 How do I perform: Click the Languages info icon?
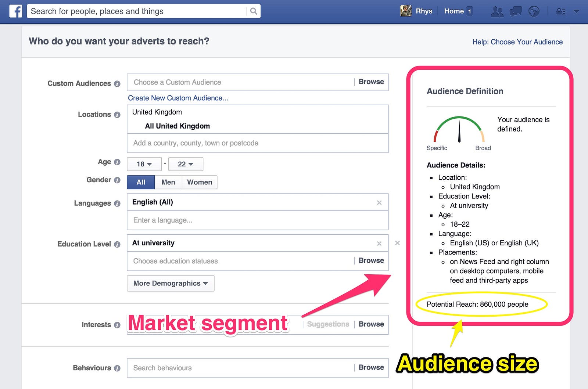tap(117, 203)
